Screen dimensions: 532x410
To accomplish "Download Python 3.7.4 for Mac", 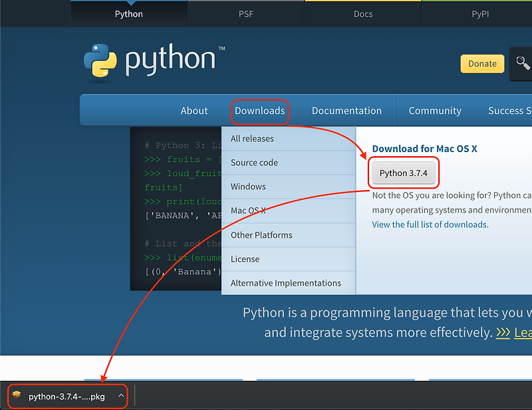I will coord(403,172).
